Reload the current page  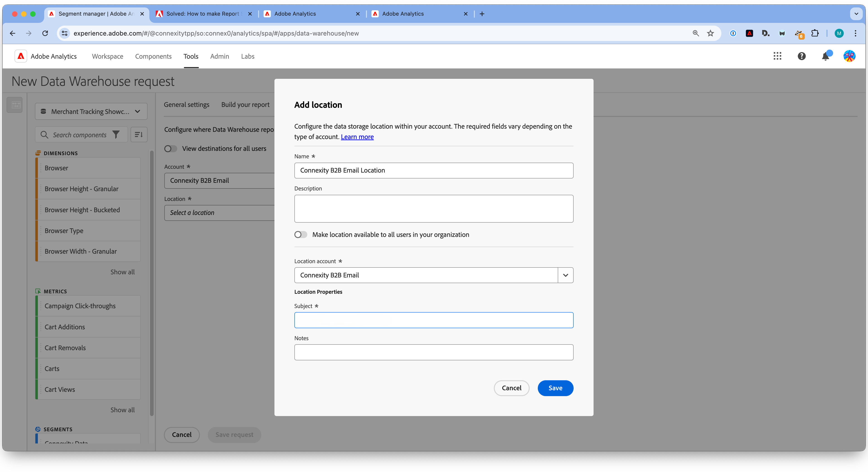45,33
